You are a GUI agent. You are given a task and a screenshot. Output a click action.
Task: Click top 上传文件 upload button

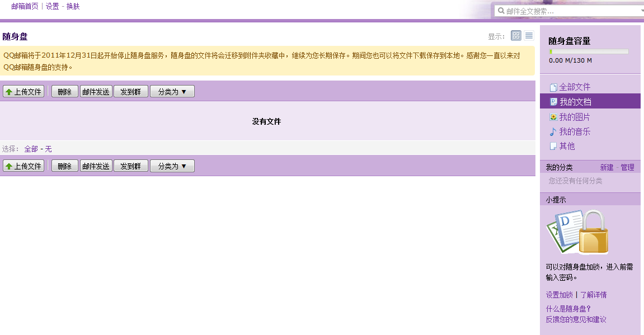[23, 92]
